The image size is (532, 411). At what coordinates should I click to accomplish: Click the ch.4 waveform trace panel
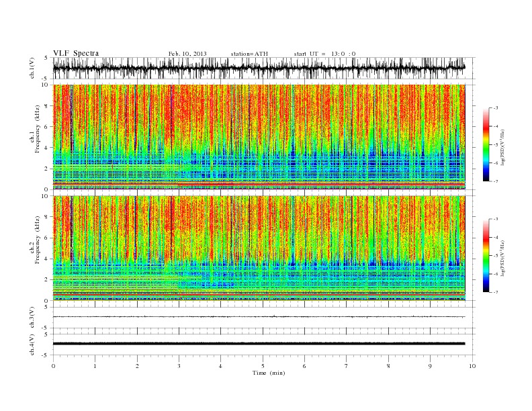coord(264,345)
